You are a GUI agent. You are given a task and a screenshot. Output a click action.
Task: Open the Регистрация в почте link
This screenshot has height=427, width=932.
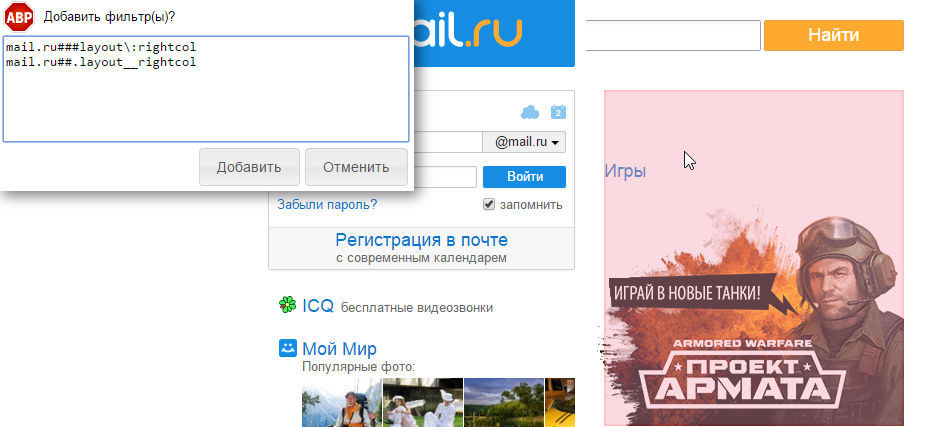point(421,240)
